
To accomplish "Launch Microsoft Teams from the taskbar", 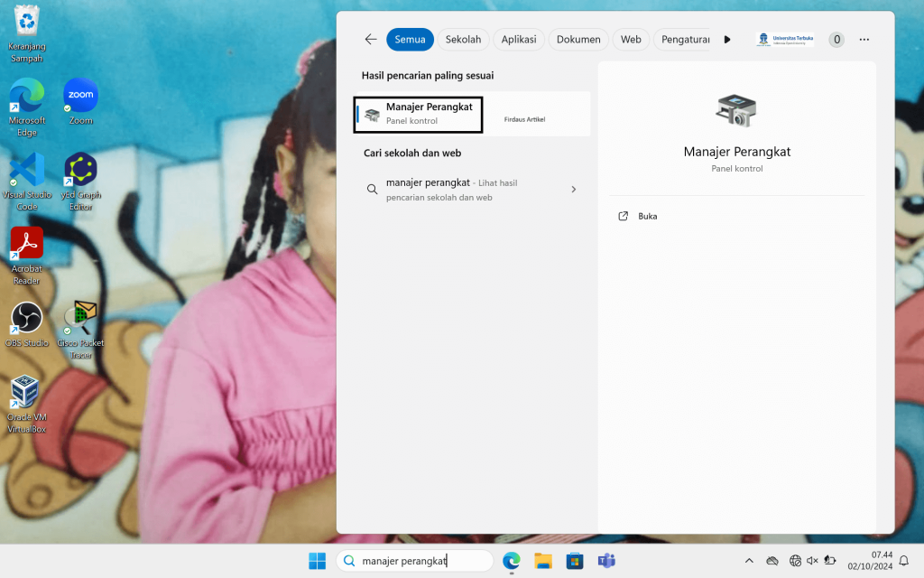I will (607, 561).
